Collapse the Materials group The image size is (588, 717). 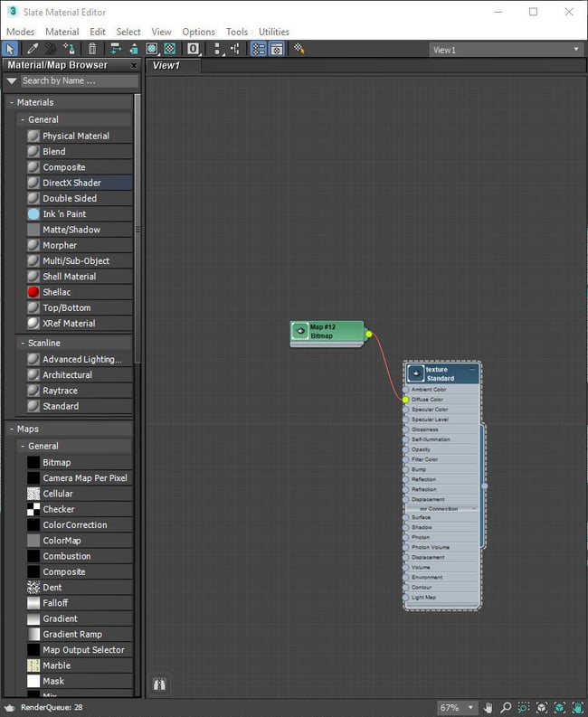tap(12, 102)
